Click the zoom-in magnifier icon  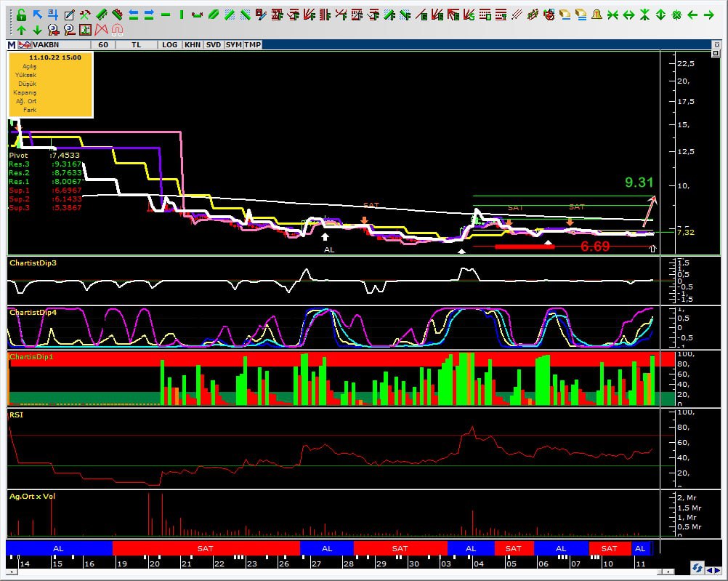pyautogui.click(x=53, y=30)
